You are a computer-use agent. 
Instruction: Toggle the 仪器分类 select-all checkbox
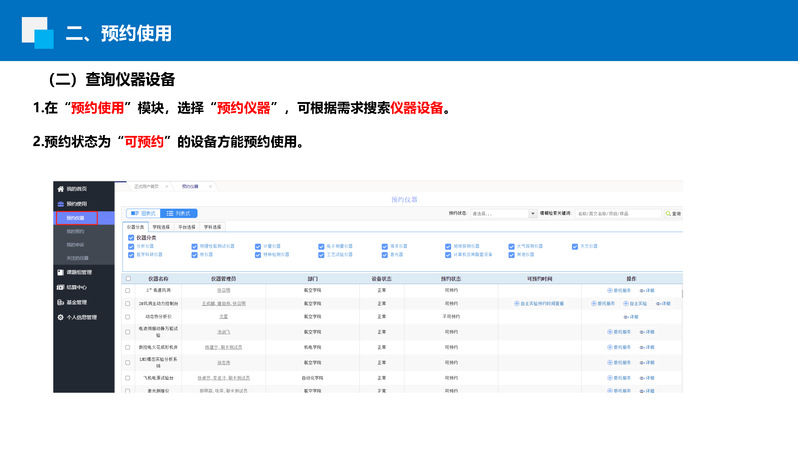[130, 237]
